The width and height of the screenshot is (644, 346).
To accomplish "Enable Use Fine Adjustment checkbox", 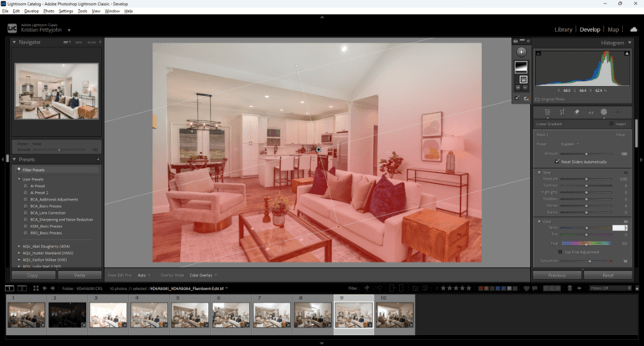I will (560, 252).
